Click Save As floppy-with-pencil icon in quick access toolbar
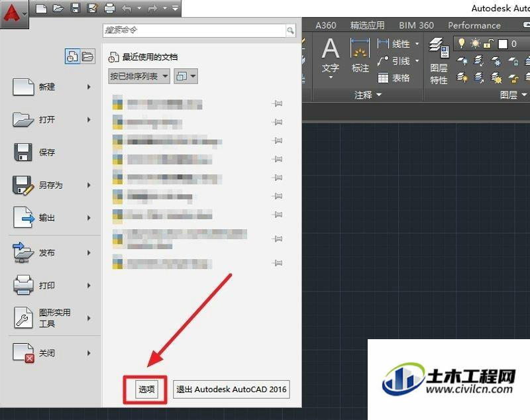 click(92, 8)
